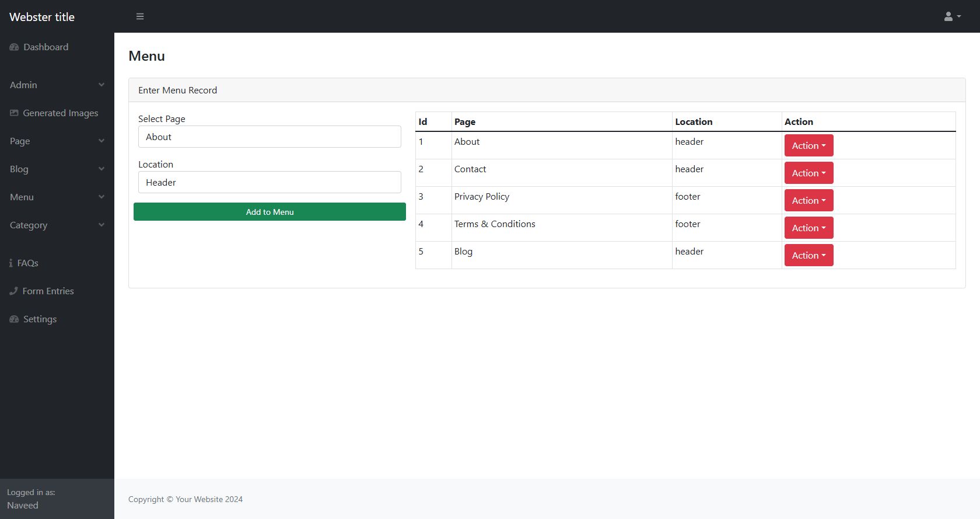Expand the Page sidebar section chevron
The image size is (980, 519).
101,141
